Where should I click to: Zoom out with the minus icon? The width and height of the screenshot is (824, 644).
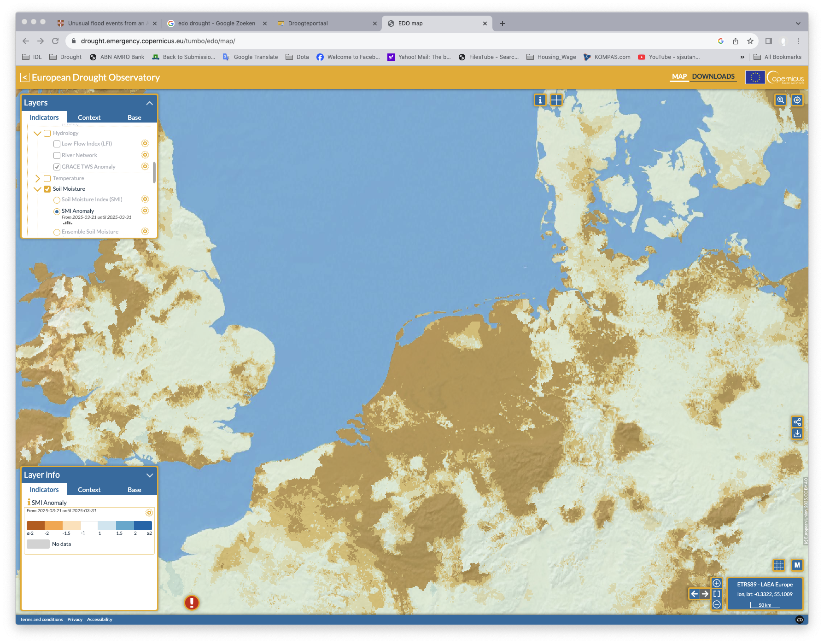pyautogui.click(x=717, y=604)
